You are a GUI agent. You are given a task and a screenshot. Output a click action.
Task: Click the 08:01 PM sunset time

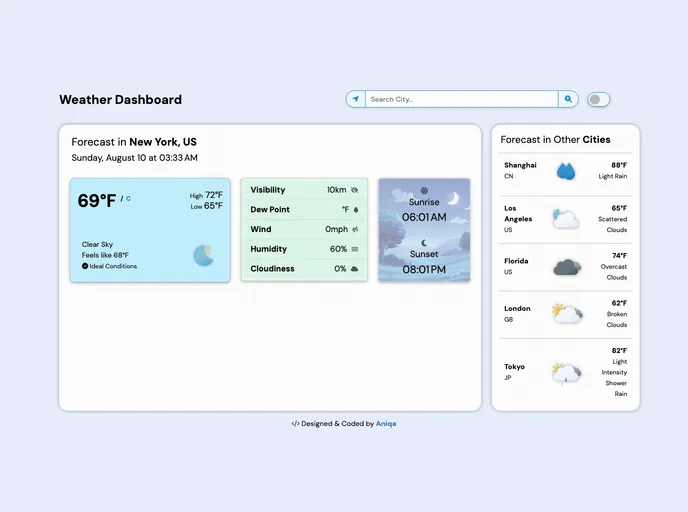click(x=424, y=269)
